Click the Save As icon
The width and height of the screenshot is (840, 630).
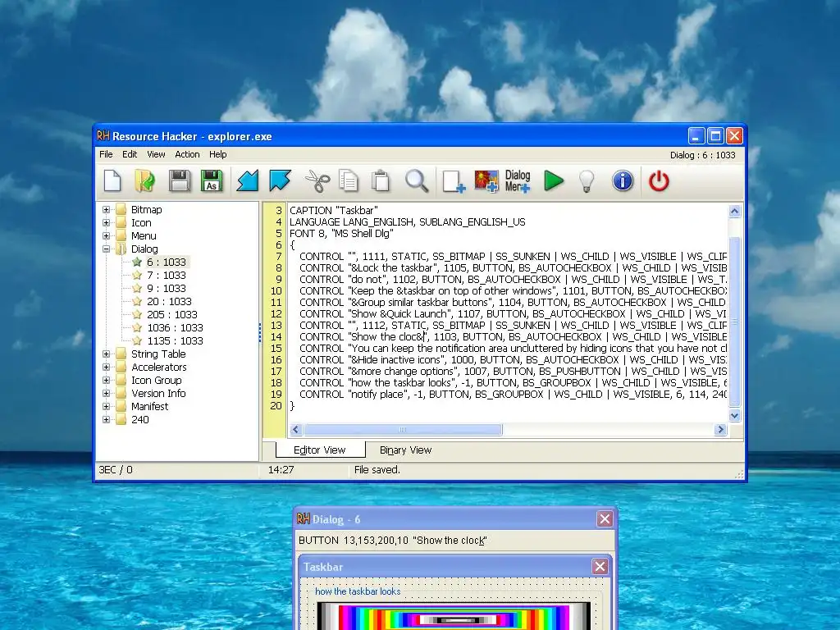tap(212, 180)
